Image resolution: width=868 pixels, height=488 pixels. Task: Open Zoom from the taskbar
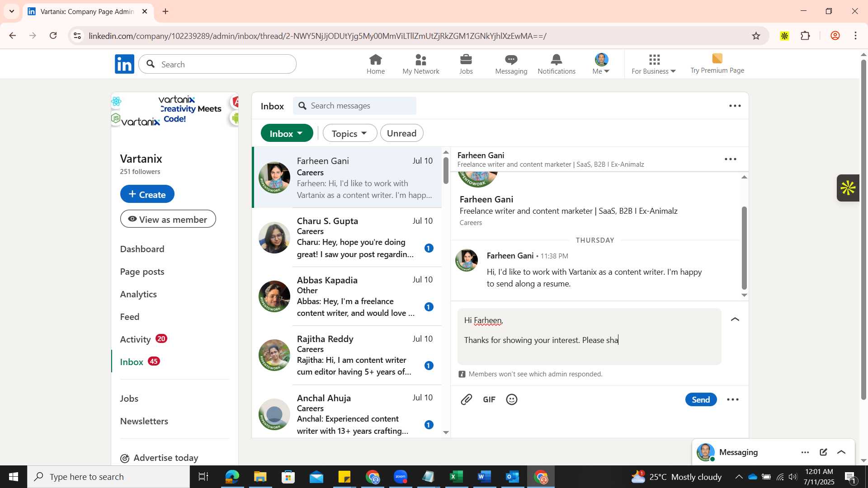click(401, 477)
